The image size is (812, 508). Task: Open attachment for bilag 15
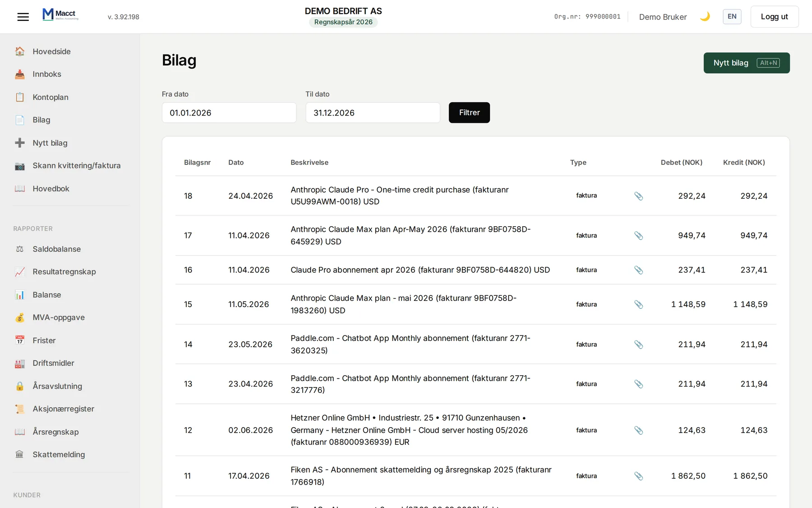(x=638, y=304)
